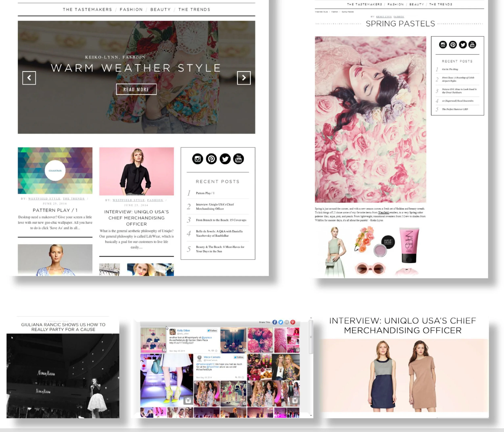
Task: Open YouTube icon in Spring Pastels sidebar
Action: (x=472, y=45)
